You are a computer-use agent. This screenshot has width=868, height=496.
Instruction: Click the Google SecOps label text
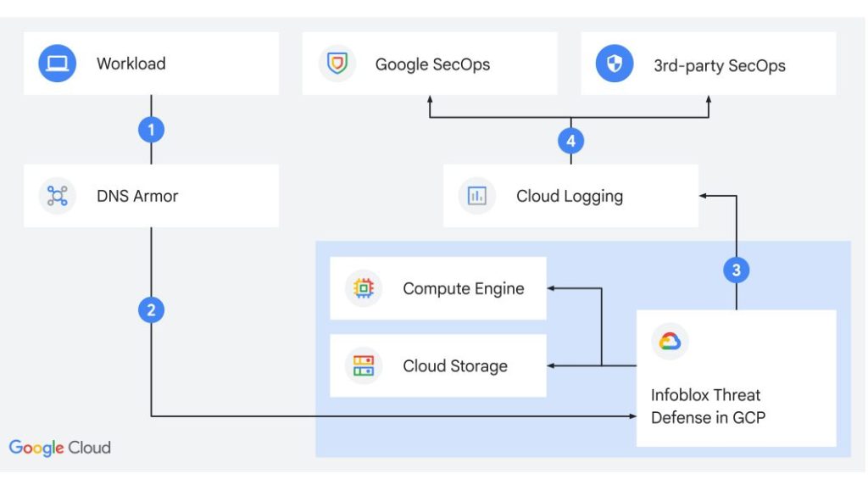[x=432, y=64]
